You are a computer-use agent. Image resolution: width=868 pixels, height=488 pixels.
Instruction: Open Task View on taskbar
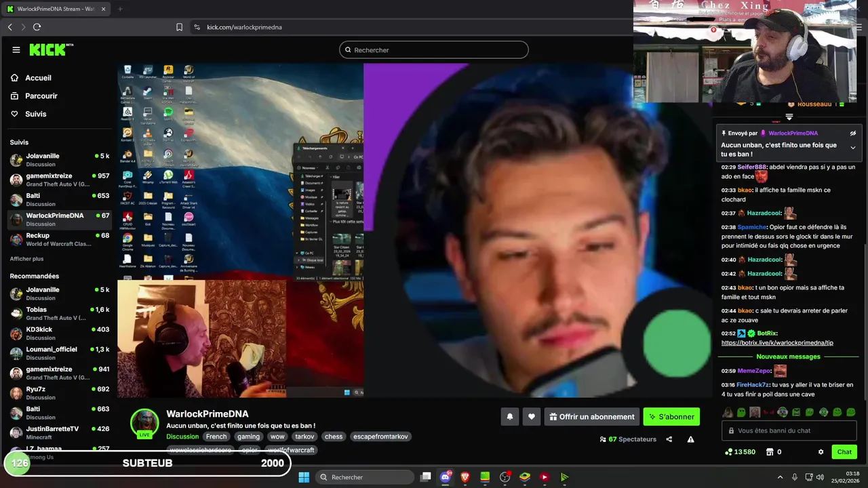click(x=426, y=477)
